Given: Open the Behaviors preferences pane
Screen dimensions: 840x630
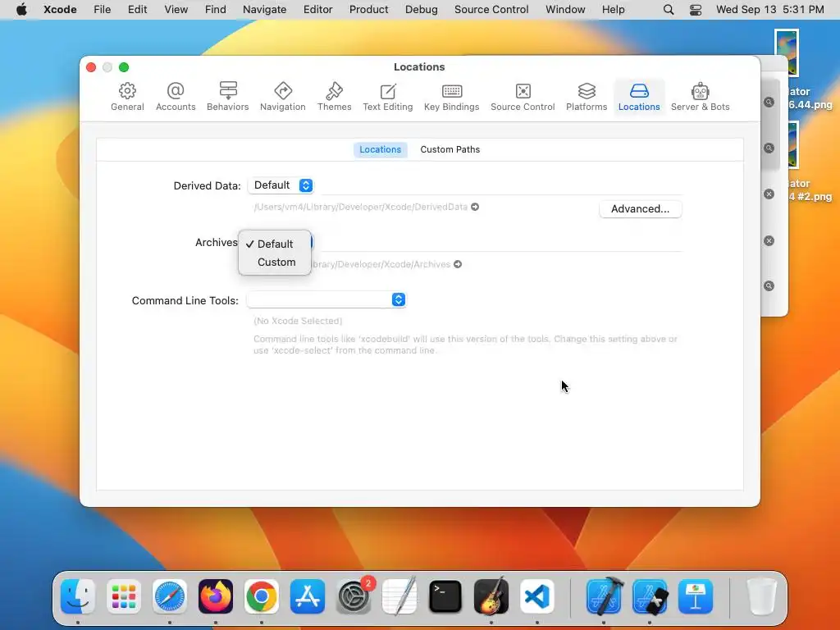Looking at the screenshot, I should (x=228, y=97).
